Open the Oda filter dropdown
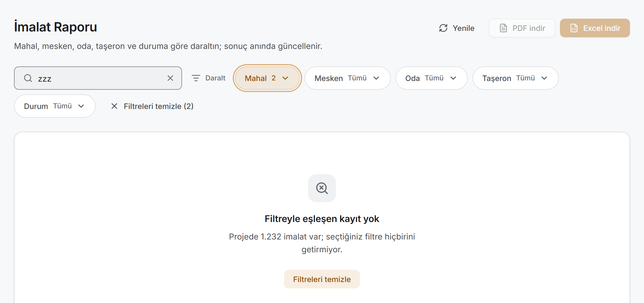The image size is (644, 303). coord(432,78)
